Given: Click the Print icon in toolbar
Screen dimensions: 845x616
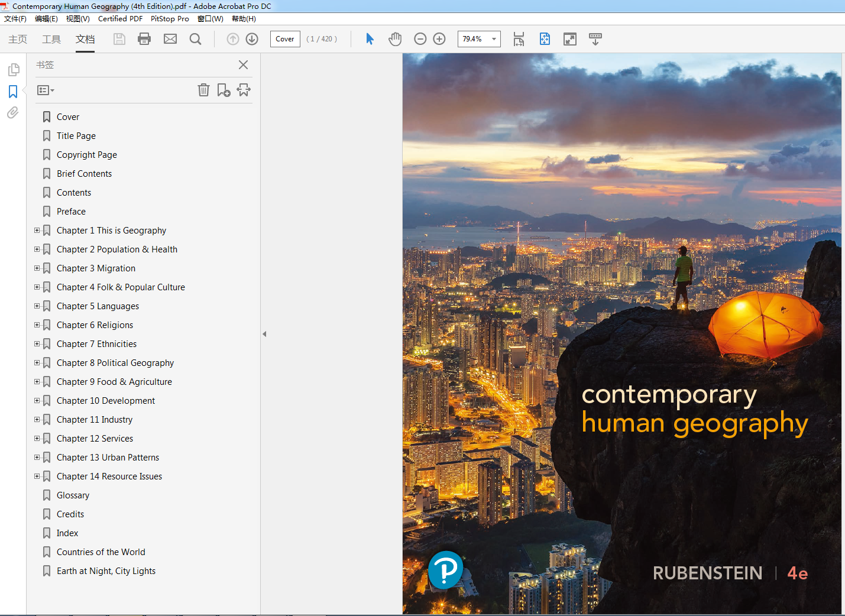Looking at the screenshot, I should [x=144, y=39].
